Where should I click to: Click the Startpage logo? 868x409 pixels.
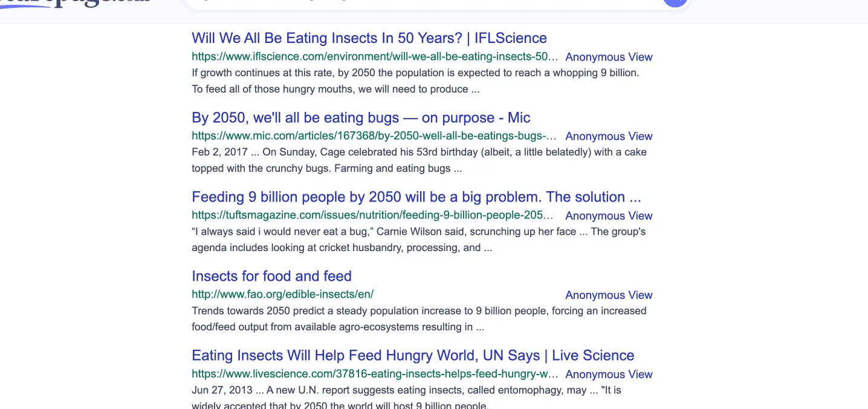tap(76, 4)
